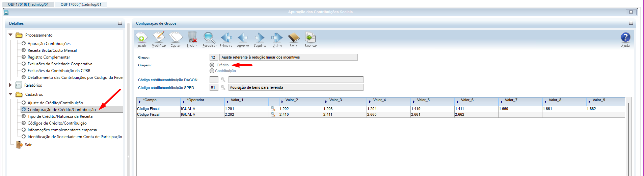Open Ajuste de Crédito/Contribuição item
This screenshot has height=176, width=644.
[x=55, y=103]
